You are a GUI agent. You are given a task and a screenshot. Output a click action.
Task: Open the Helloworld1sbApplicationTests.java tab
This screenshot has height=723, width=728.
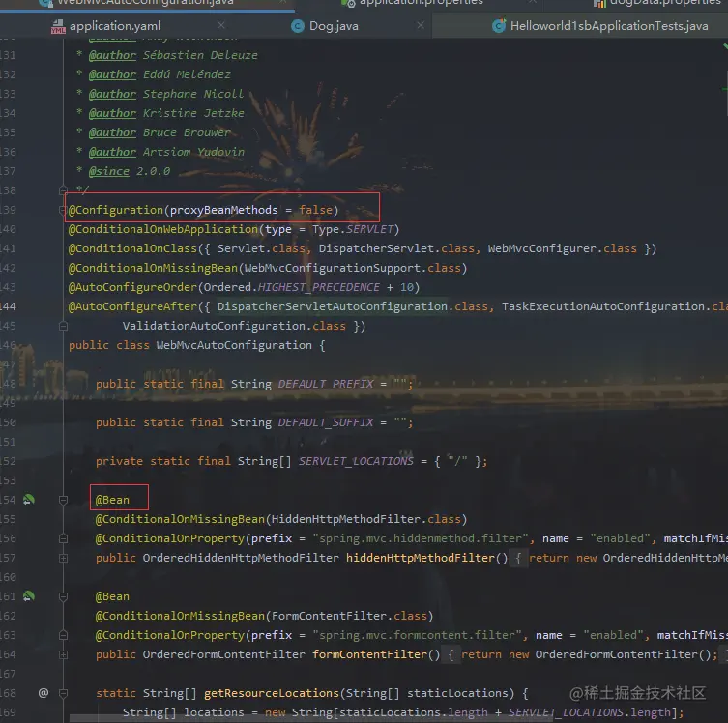[609, 26]
